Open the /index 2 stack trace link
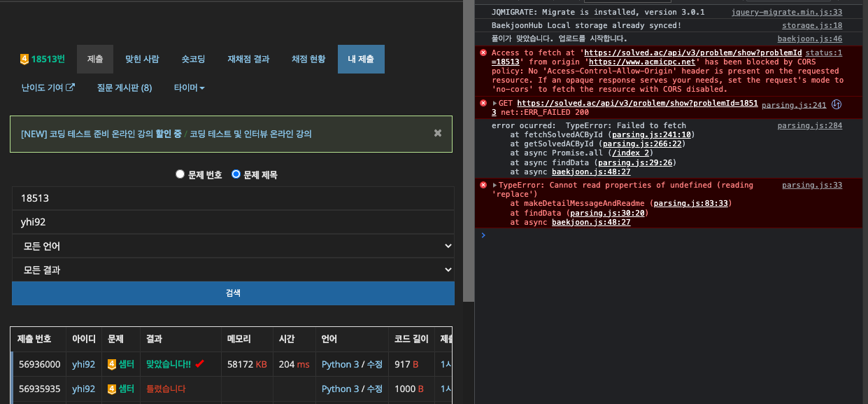Screen dimensions: 868x404 tap(629, 153)
